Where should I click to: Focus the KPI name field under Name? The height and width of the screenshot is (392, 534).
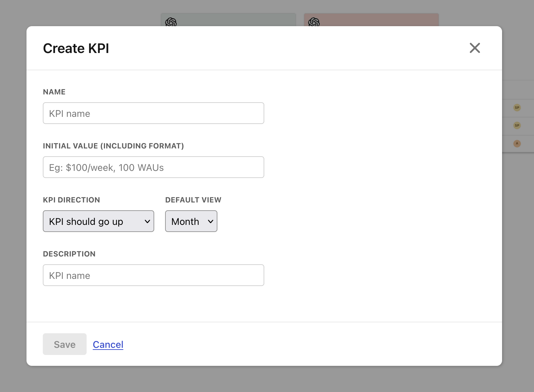[153, 113]
